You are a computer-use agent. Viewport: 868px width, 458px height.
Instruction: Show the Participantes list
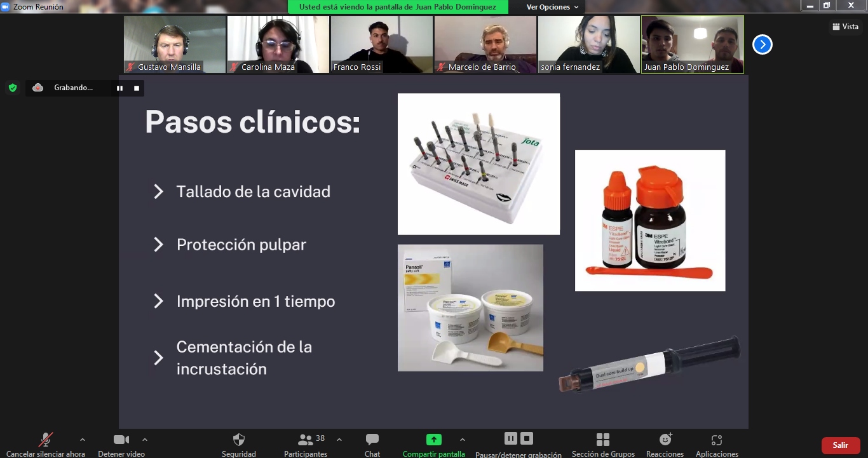(305, 443)
